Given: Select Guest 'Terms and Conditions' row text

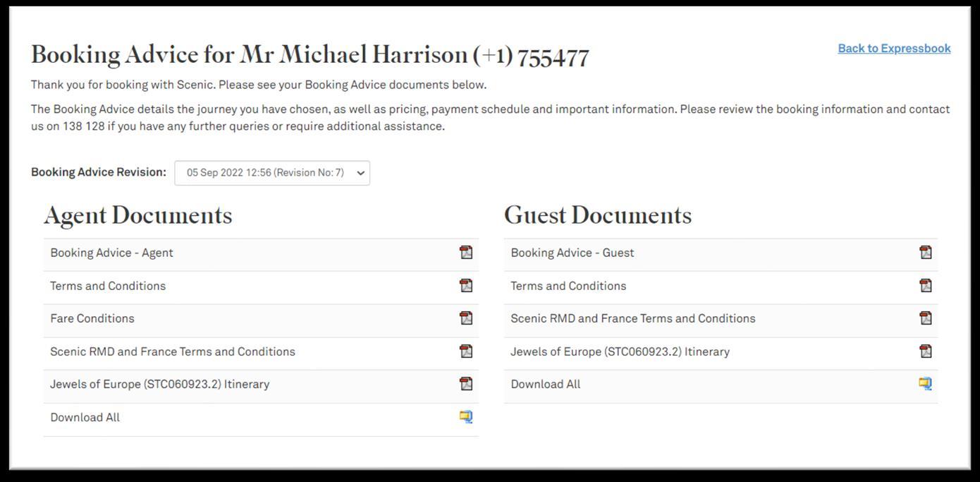Looking at the screenshot, I should (x=568, y=286).
